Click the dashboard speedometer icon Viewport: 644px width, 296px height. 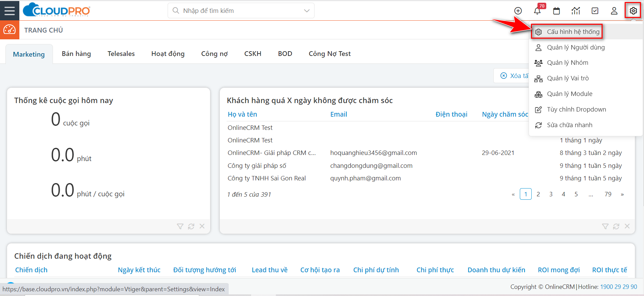pos(10,30)
